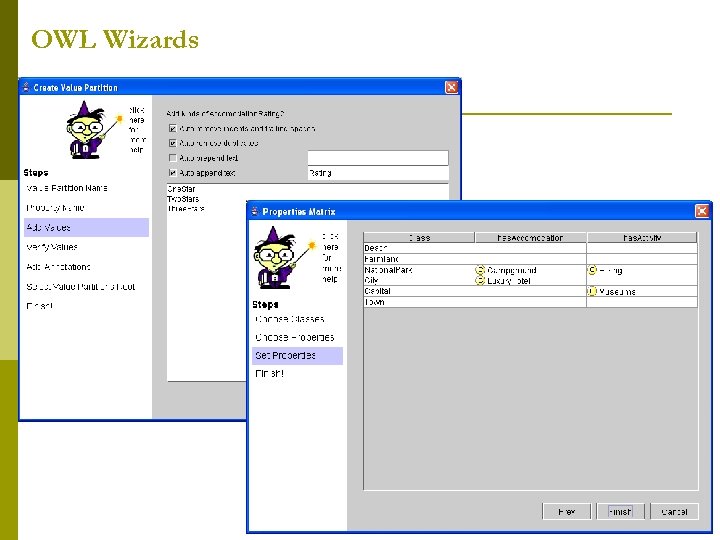Select the TwoStars value in the list
The height and width of the screenshot is (540, 720).
click(x=183, y=199)
